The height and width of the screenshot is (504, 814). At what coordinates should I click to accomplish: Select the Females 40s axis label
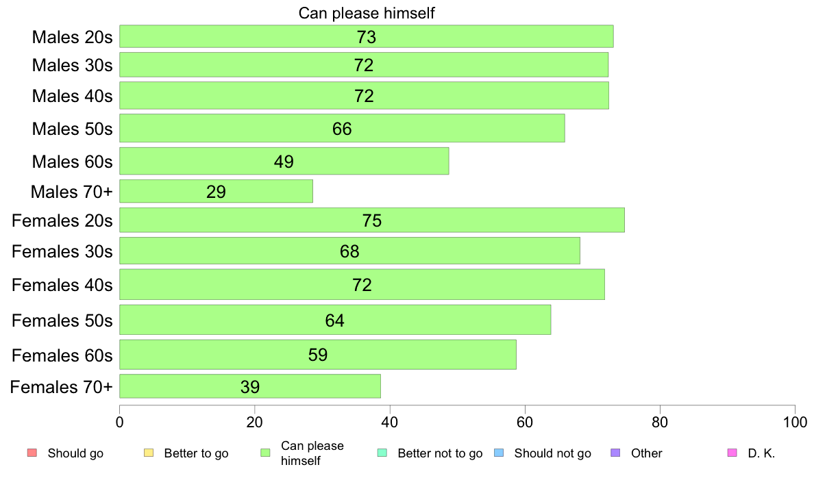(62, 285)
